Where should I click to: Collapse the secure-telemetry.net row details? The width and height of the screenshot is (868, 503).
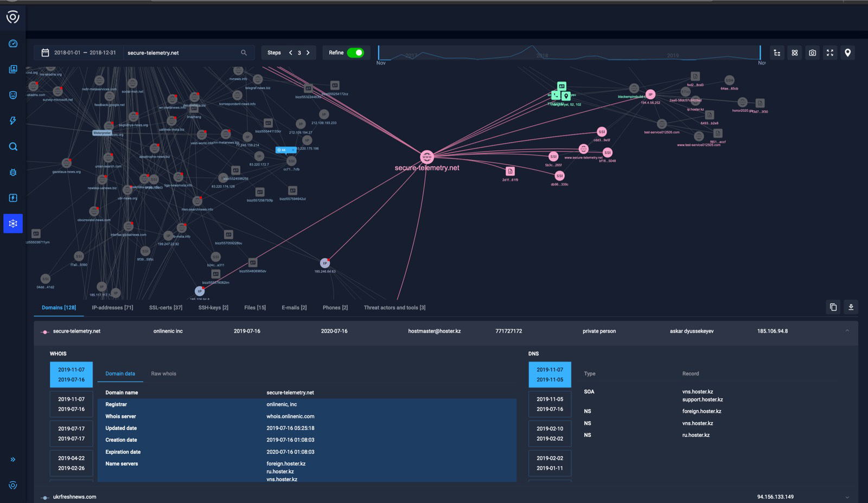pos(847,331)
